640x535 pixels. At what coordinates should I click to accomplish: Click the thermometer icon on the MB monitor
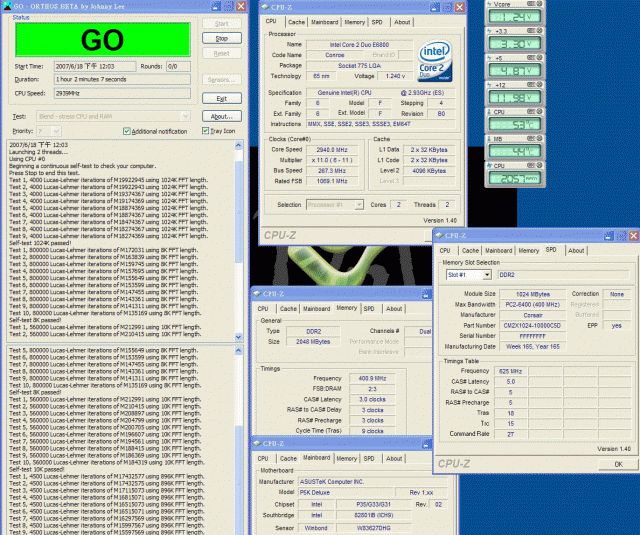click(x=489, y=139)
